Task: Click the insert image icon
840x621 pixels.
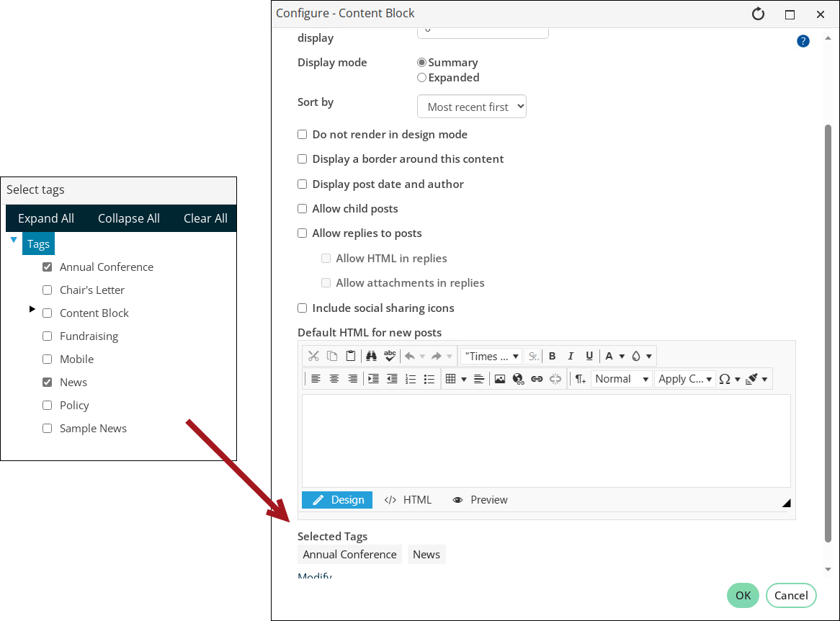Action: (500, 379)
